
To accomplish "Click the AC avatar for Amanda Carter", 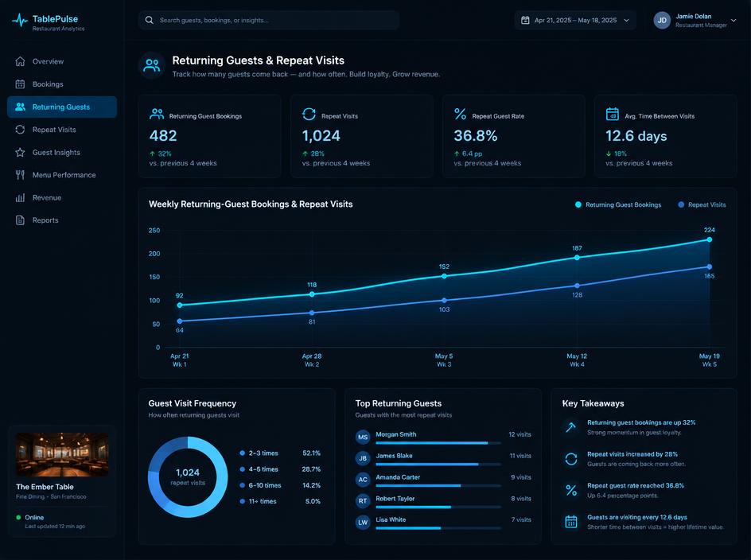I will [363, 480].
